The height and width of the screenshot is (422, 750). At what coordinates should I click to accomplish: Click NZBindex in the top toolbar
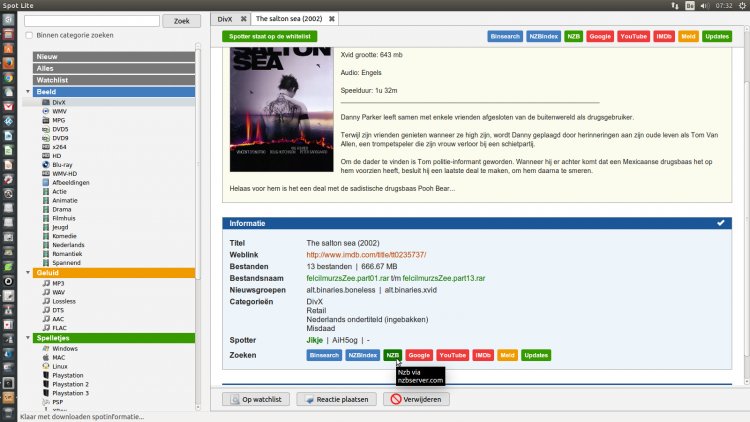coord(543,36)
